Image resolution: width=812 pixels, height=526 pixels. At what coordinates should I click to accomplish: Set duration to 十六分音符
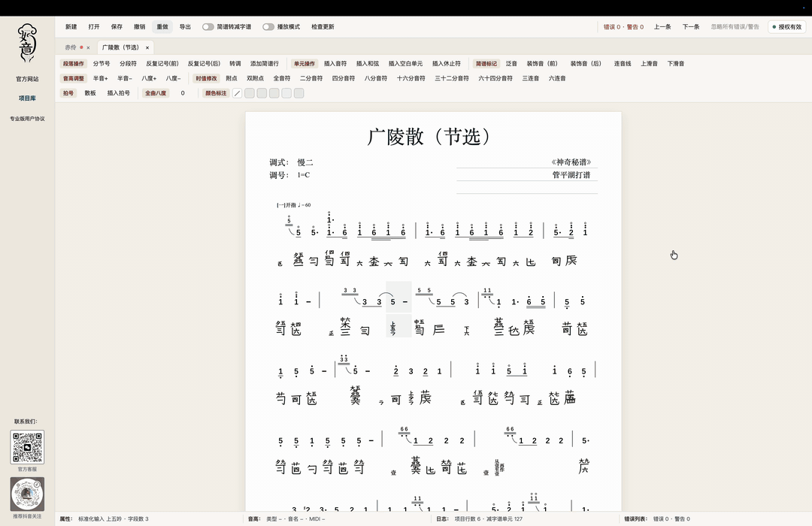[411, 79]
